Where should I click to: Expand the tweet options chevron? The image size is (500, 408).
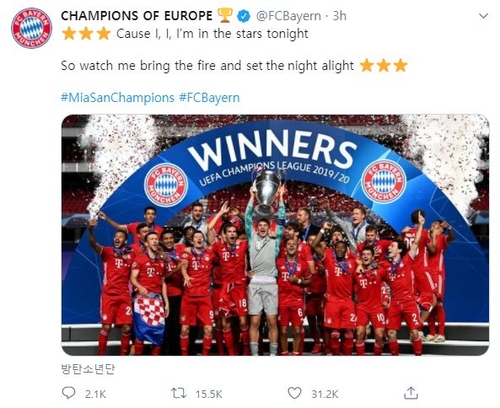pos(483,16)
